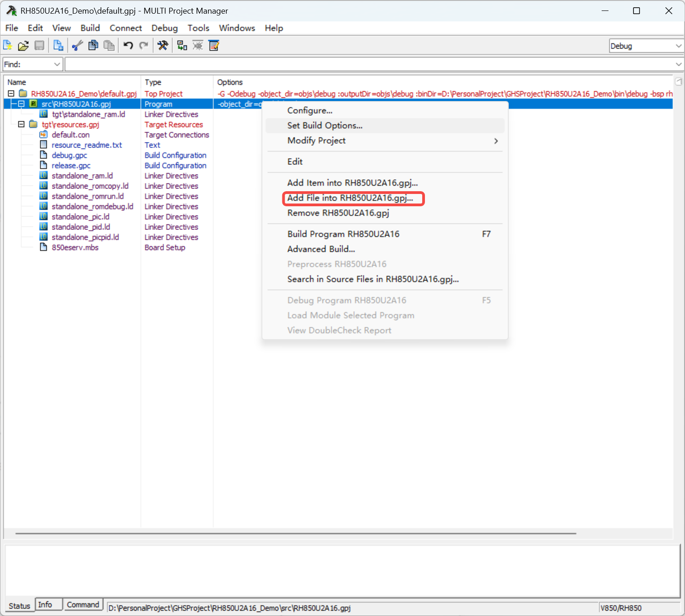Click the Add File page-plus toolbar icon
The width and height of the screenshot is (685, 616).
(58, 46)
